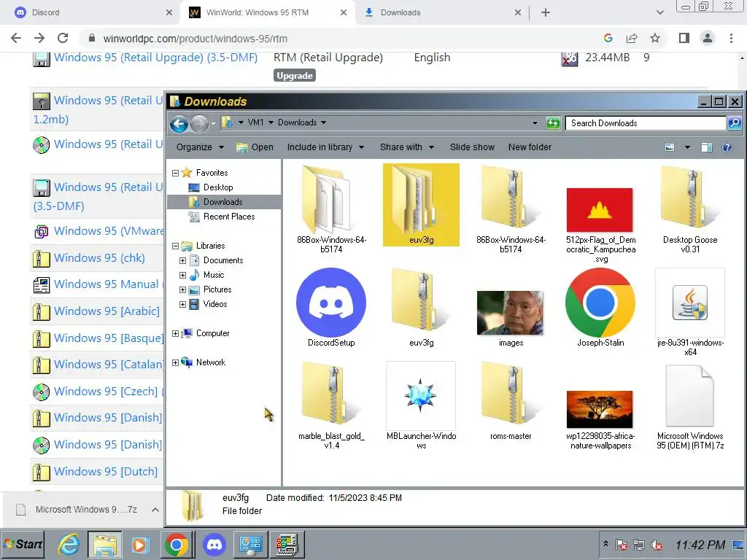Click Open in the Explorer toolbar
747x560 pixels.
click(x=255, y=147)
